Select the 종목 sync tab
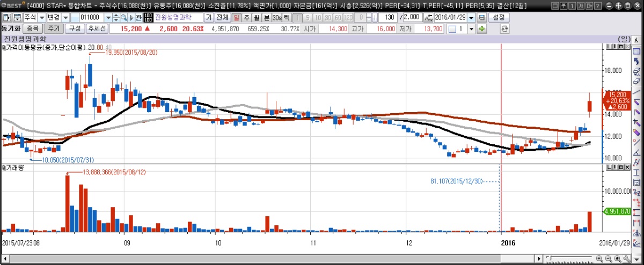Image resolution: width=644 pixels, height=265 pixels. (x=32, y=28)
